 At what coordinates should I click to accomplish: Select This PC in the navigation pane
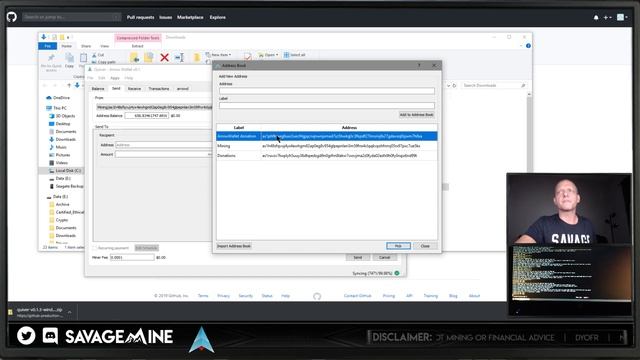(57, 108)
